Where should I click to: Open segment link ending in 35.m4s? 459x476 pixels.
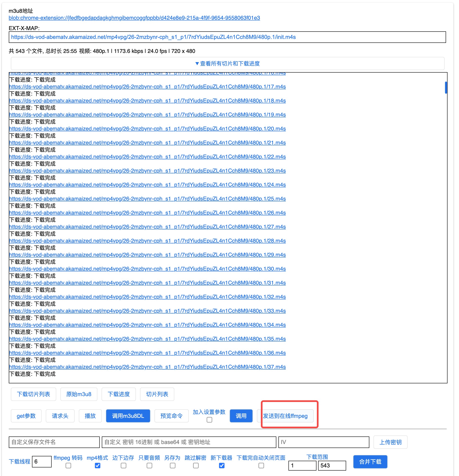click(147, 339)
